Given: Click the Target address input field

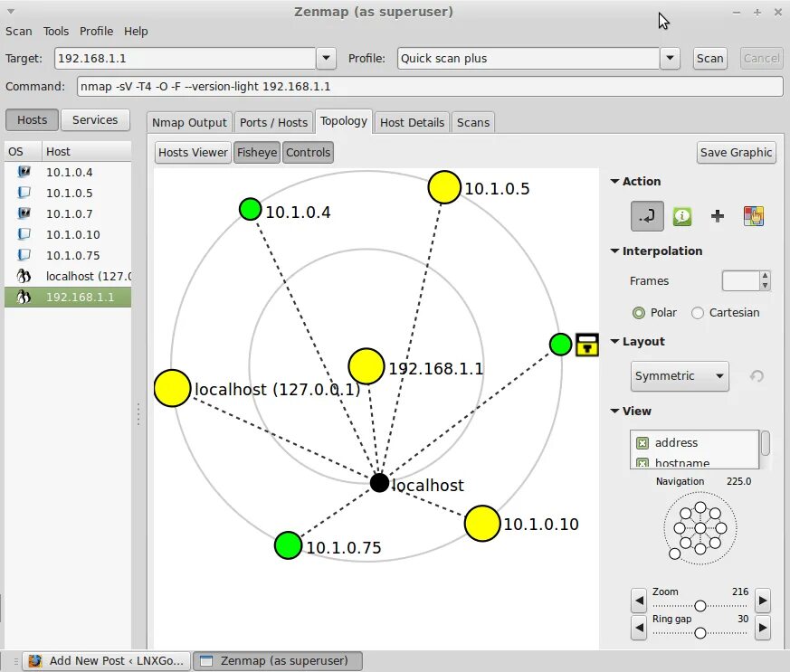Looking at the screenshot, I should pos(185,59).
